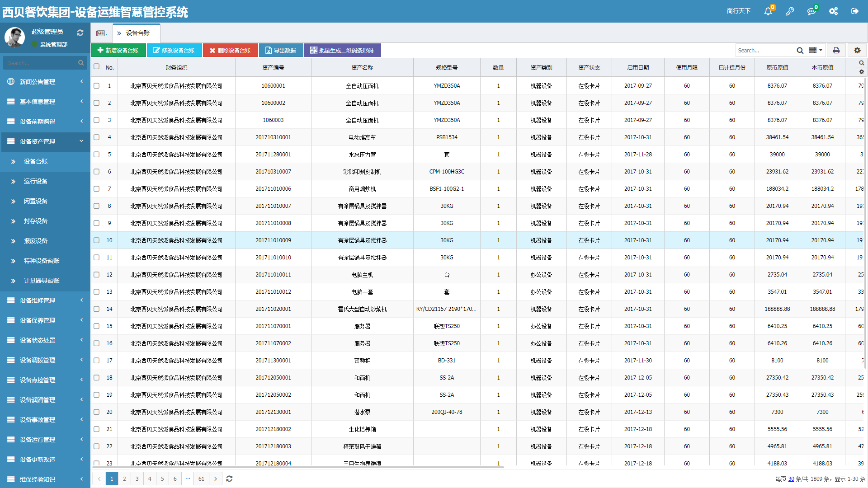Select the header select-all checkbox

(96, 66)
